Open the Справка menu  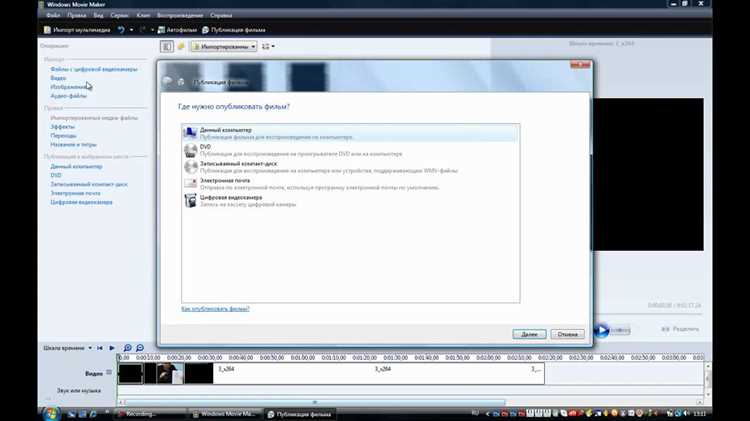pyautogui.click(x=221, y=15)
